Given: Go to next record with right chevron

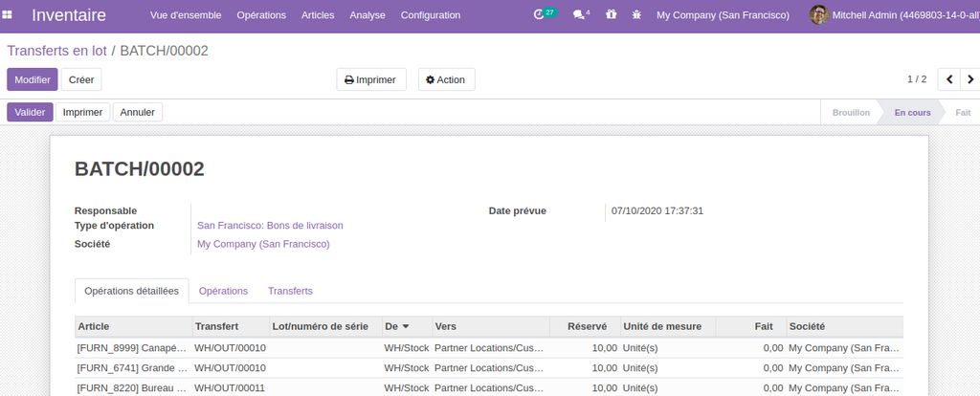Looking at the screenshot, I should pyautogui.click(x=970, y=79).
